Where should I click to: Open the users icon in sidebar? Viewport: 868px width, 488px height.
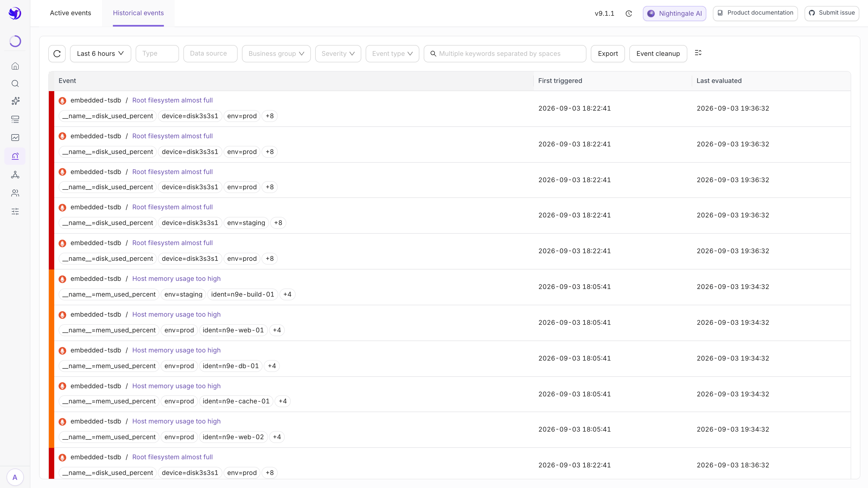[15, 193]
